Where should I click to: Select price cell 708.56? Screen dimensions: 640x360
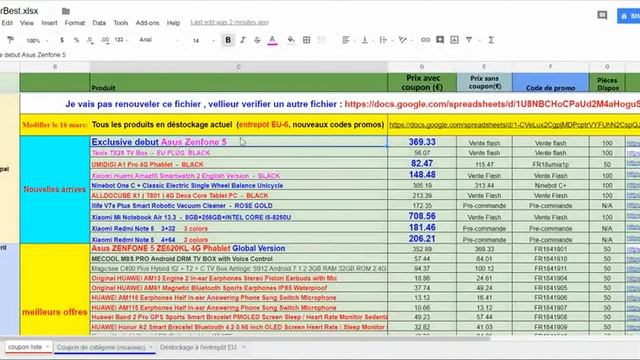tap(422, 216)
